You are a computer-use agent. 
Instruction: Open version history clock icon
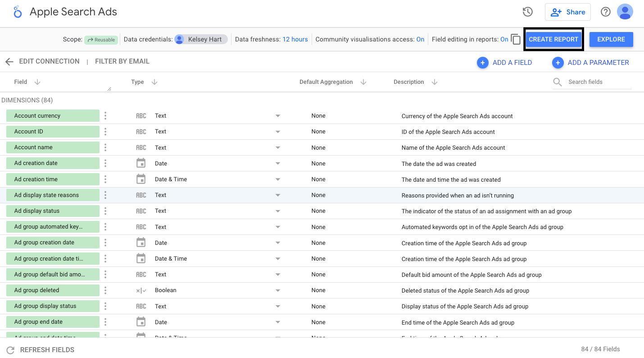point(528,12)
